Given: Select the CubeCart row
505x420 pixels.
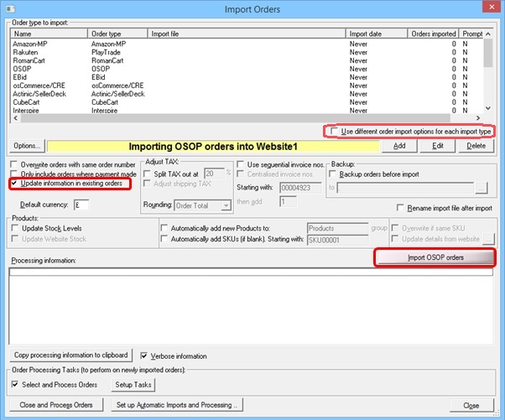Looking at the screenshot, I should click(x=247, y=102).
